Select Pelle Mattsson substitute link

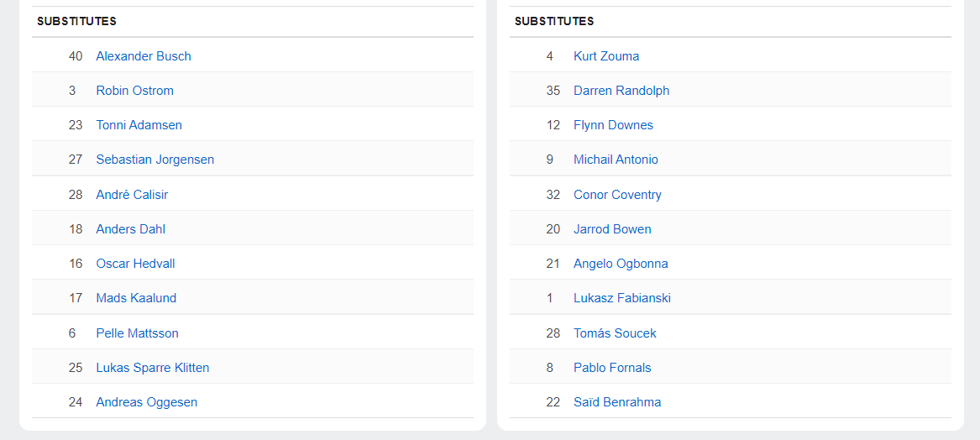pos(137,333)
